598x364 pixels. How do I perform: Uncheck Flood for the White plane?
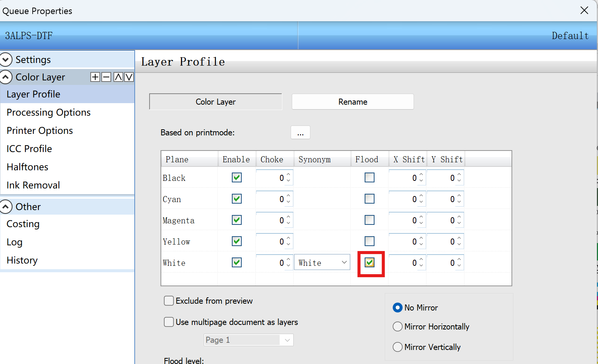tap(370, 262)
